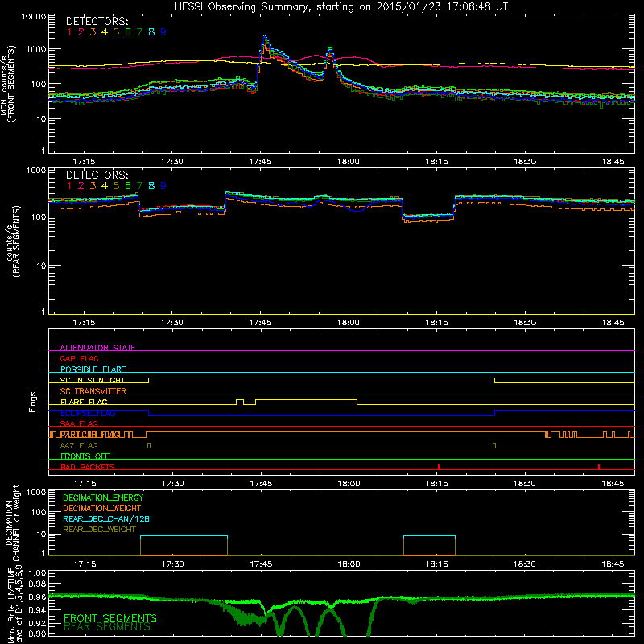The height and width of the screenshot is (644, 644).
Task: Select the ECLIPSE FLAG label
Action: pyautogui.click(x=88, y=413)
